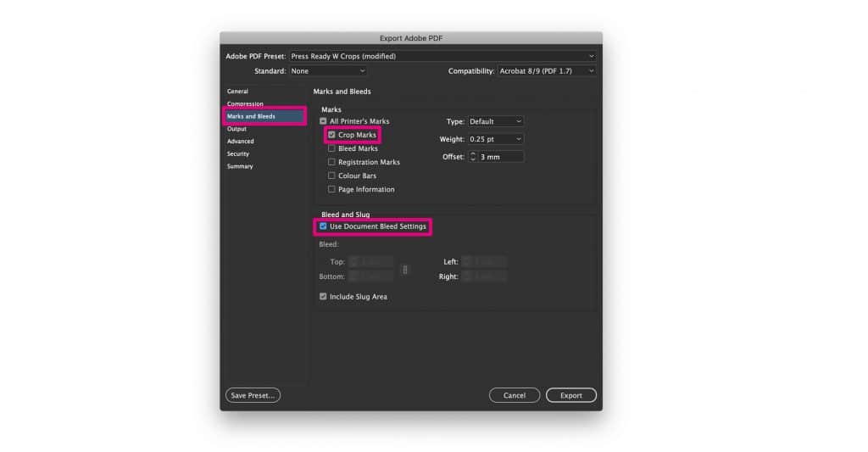This screenshot has width=868, height=452.
Task: Uncheck Use Document Bleed Settings
Action: [323, 226]
